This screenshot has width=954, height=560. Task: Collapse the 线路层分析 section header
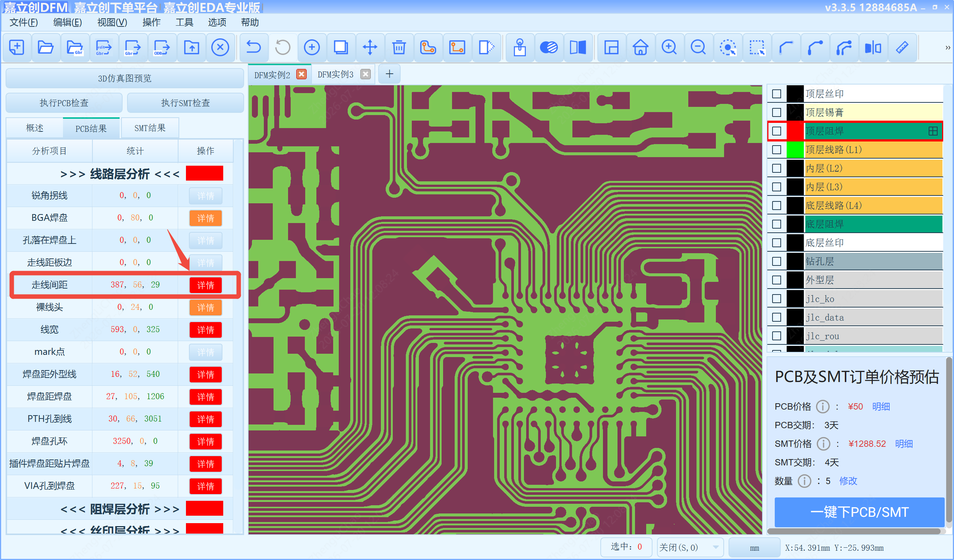pyautogui.click(x=120, y=174)
